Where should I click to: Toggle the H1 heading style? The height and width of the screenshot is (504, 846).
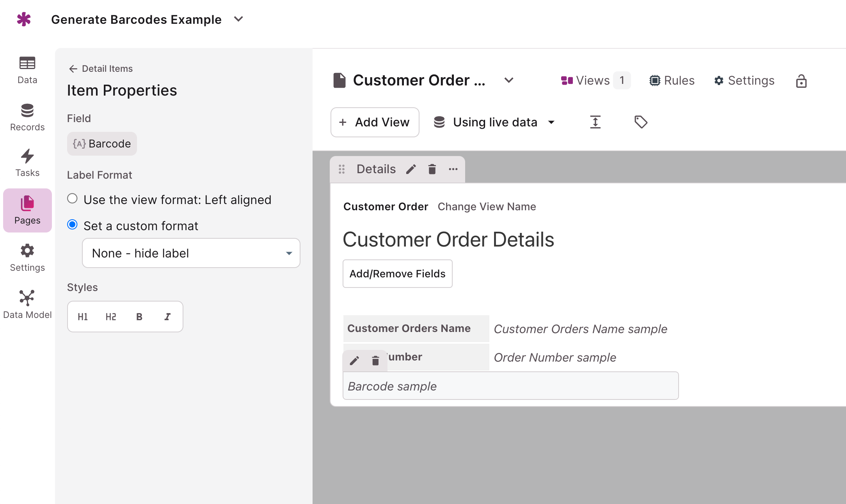tap(83, 317)
